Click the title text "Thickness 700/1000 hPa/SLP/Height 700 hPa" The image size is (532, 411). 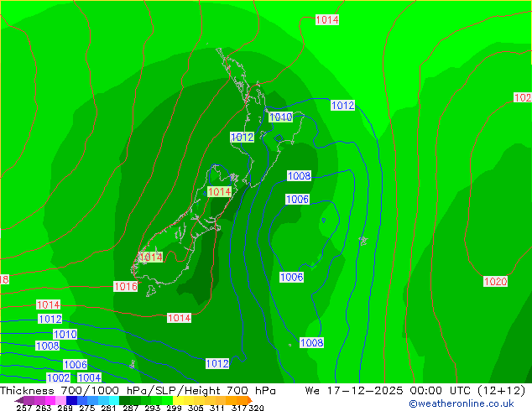138,391
